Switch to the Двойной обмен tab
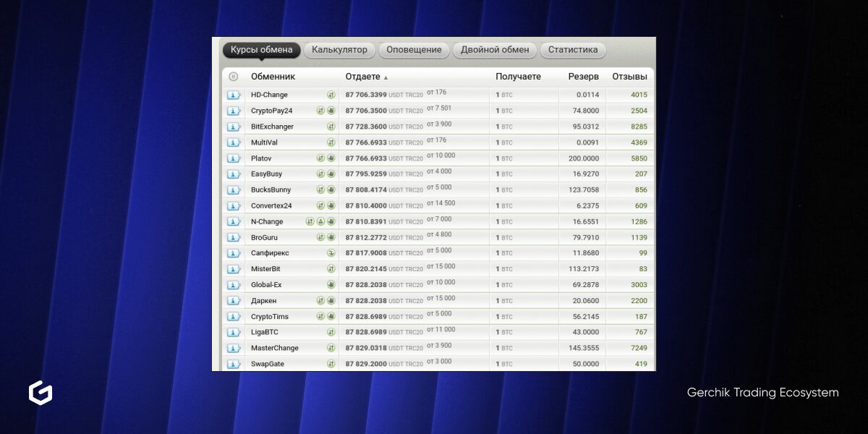This screenshot has height=434, width=868. pos(495,50)
